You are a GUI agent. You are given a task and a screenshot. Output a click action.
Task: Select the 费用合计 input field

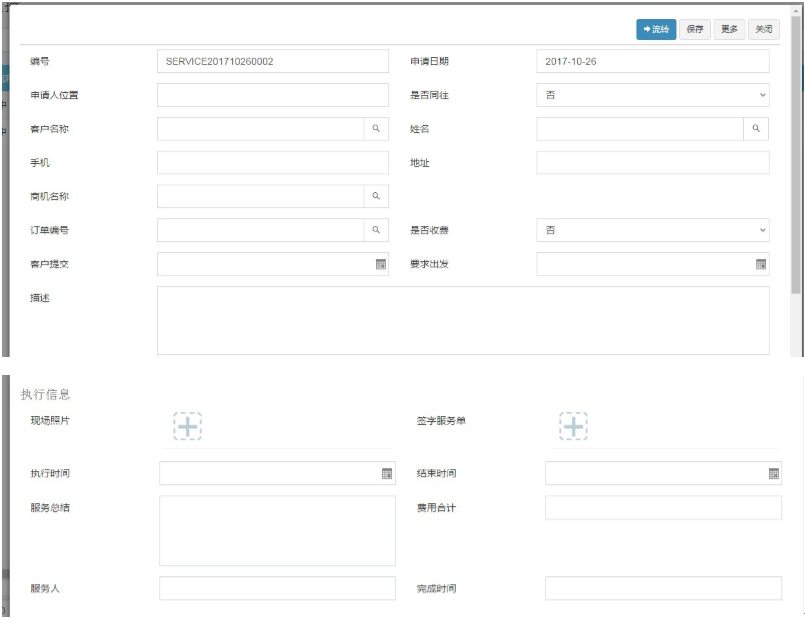point(662,508)
